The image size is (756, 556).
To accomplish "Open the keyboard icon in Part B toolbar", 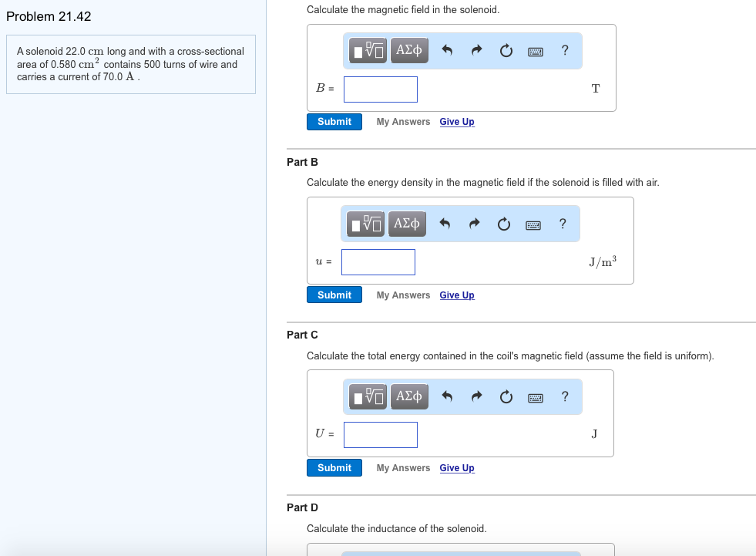I will [533, 224].
